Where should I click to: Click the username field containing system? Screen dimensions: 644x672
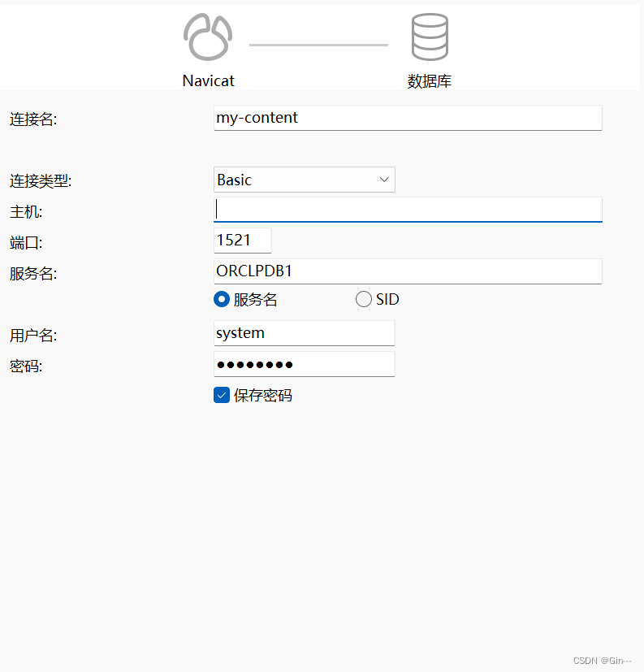(x=304, y=333)
